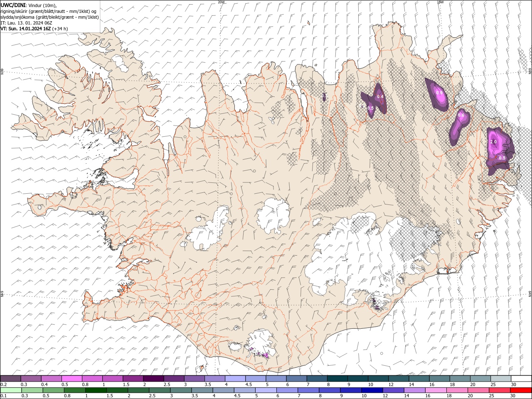
Task: Click the 0.4 snowfall value label
Action: click(x=380, y=97)
